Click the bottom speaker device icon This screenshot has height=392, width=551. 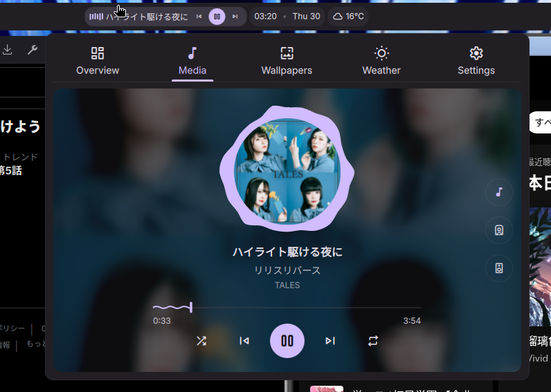click(499, 268)
